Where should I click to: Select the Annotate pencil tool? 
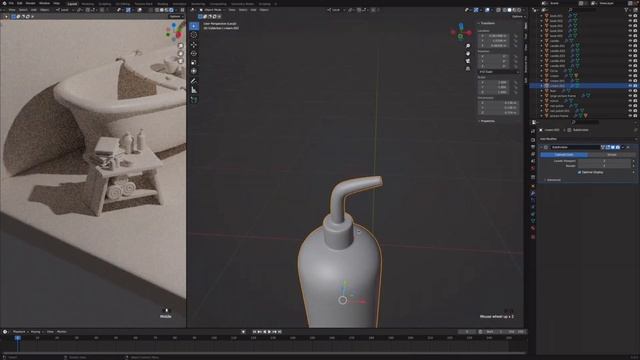click(194, 81)
